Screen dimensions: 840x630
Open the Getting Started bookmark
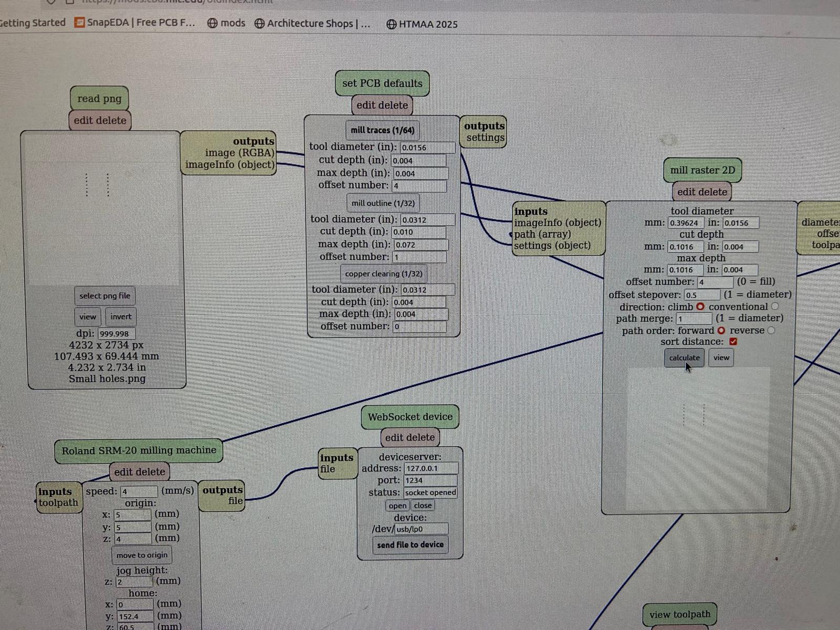point(33,23)
